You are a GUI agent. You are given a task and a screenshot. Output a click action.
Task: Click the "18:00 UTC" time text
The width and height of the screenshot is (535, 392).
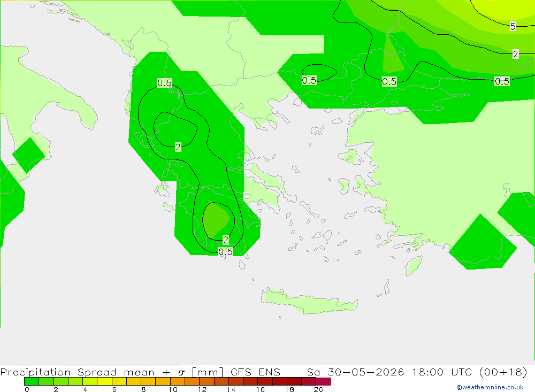[x=442, y=372]
